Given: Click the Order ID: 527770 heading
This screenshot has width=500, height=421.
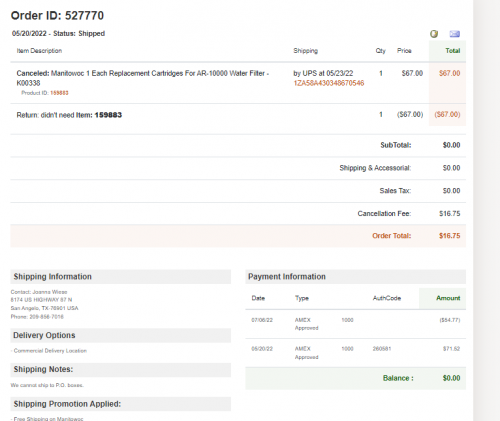Looking at the screenshot, I should [57, 16].
